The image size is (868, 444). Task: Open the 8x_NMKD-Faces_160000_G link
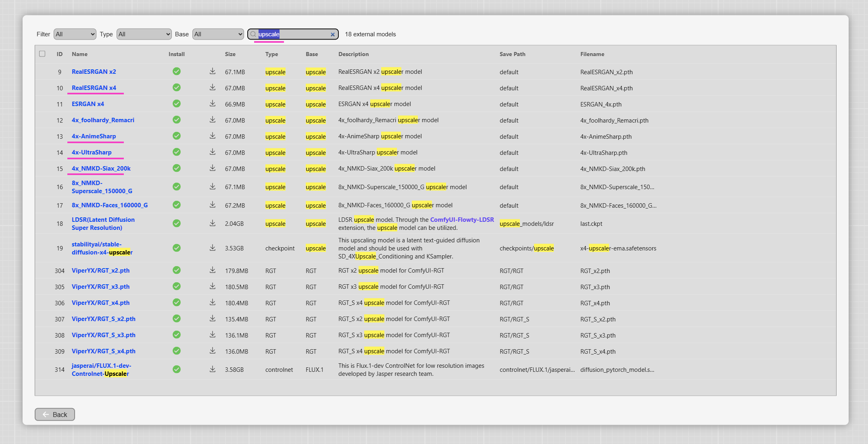(110, 205)
